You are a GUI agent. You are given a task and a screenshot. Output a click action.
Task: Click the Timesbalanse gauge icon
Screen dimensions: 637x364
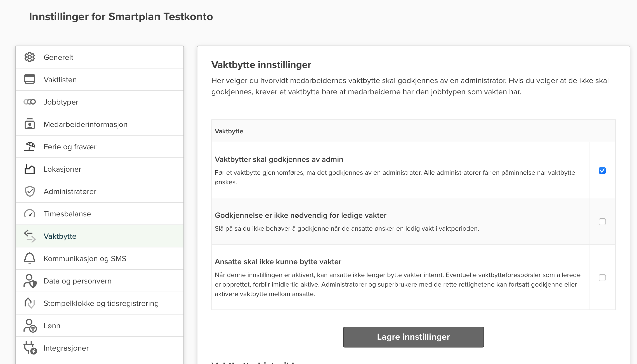pyautogui.click(x=30, y=214)
